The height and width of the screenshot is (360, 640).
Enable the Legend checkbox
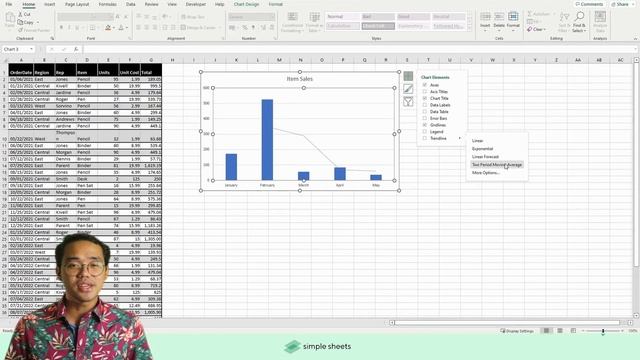tap(425, 131)
